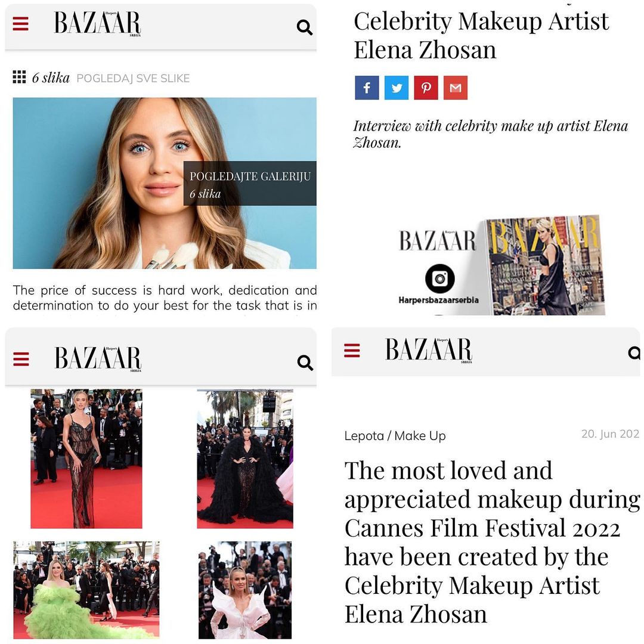Open thumbnail of woman in black feathered cape
The width and height of the screenshot is (644, 644).
pos(245,459)
